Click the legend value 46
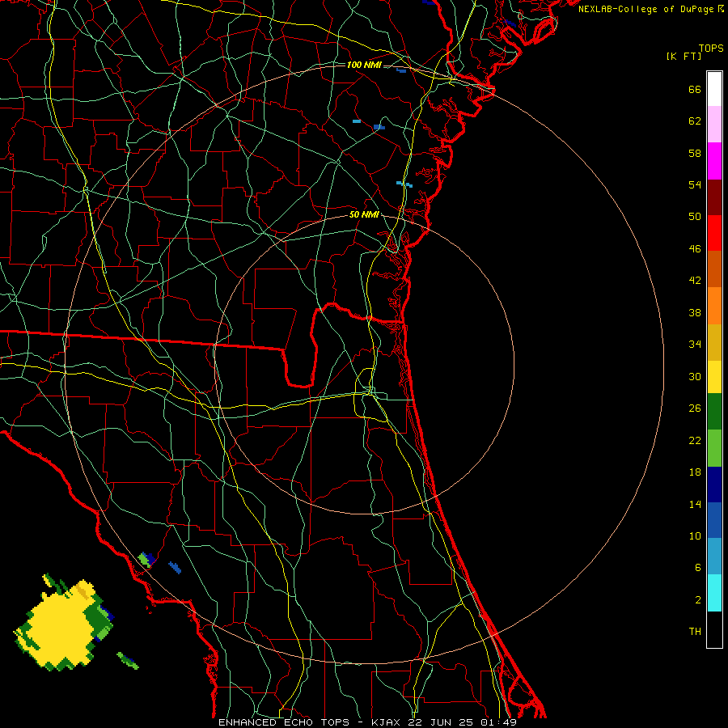Image resolution: width=728 pixels, height=728 pixels. [695, 248]
